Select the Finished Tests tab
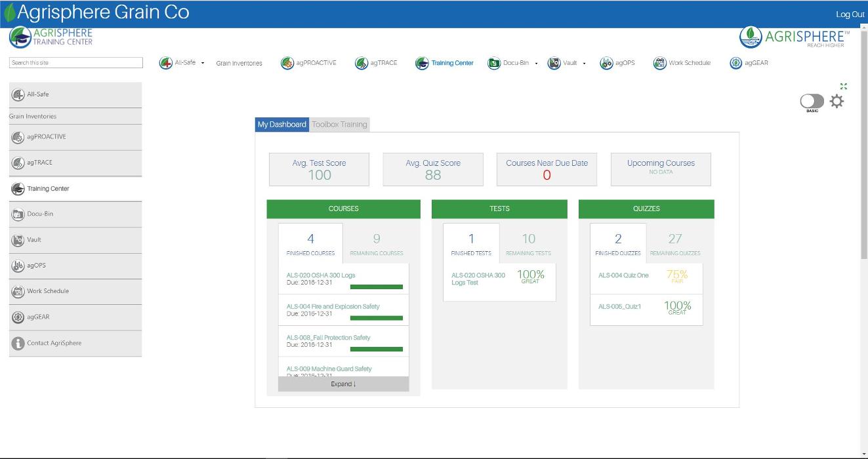This screenshot has height=459, width=868. point(471,243)
